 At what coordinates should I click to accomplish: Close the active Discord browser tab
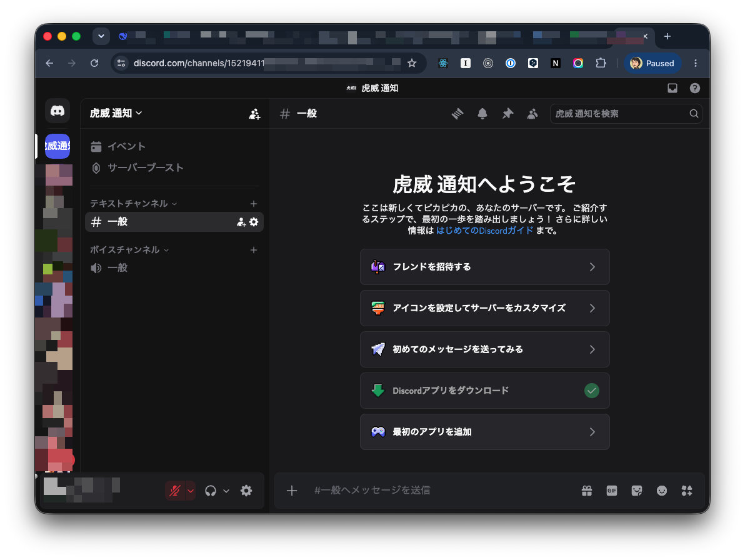tap(645, 37)
